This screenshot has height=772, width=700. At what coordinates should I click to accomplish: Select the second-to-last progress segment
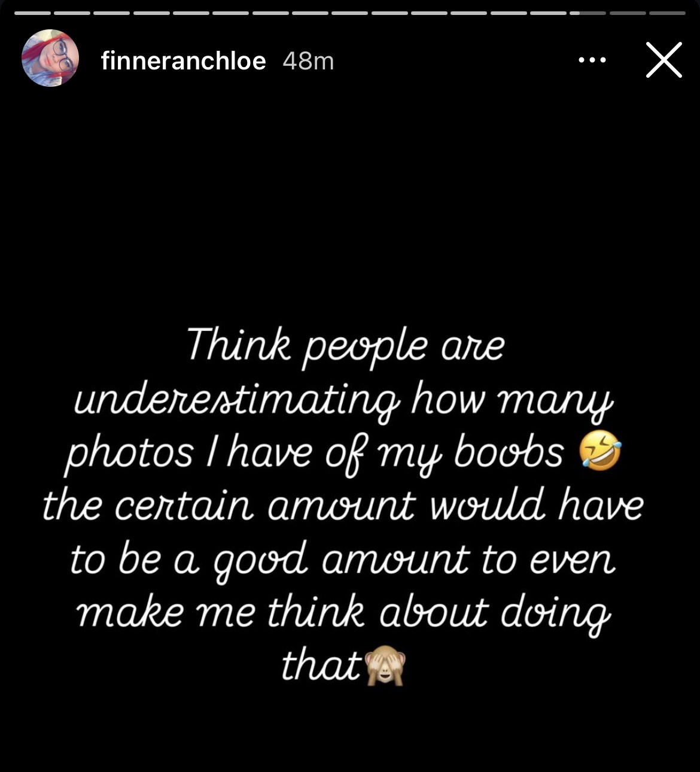[x=628, y=13]
